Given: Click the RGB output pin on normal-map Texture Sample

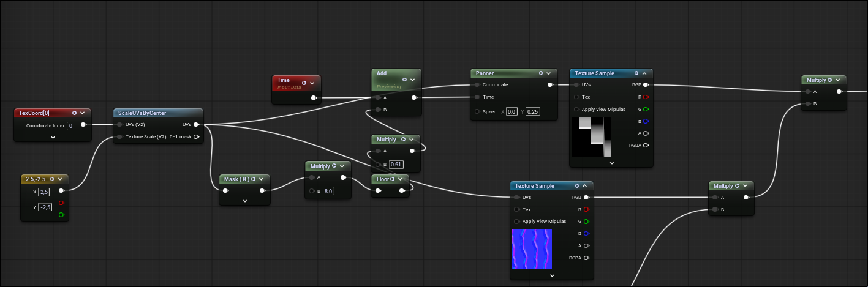Looking at the screenshot, I should click(586, 197).
